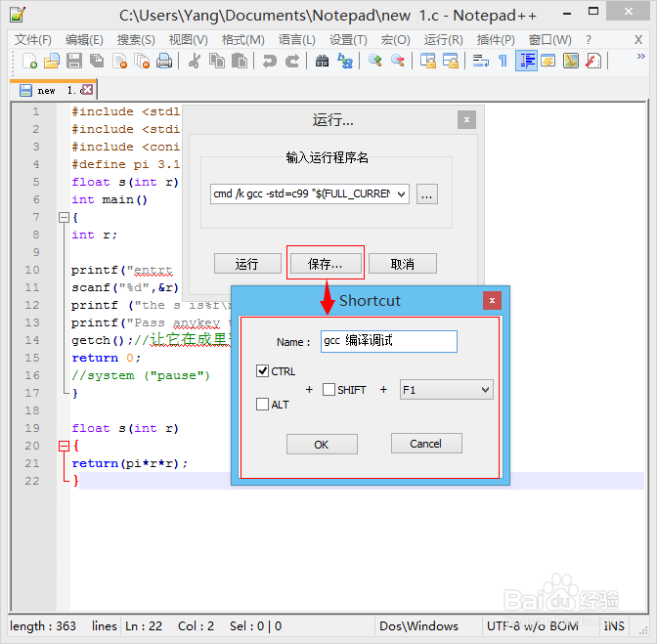The width and height of the screenshot is (657, 644).
Task: Open the ? help menu
Action: (x=589, y=40)
